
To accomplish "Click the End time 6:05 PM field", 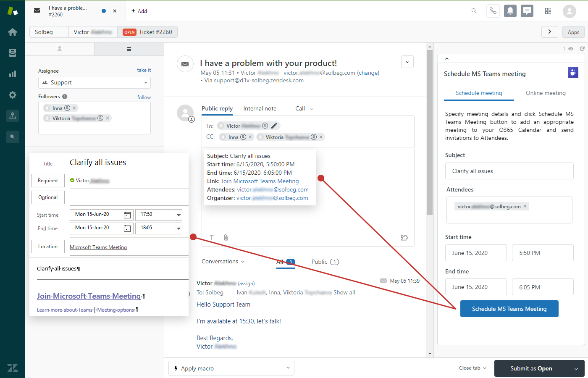I will pos(543,287).
